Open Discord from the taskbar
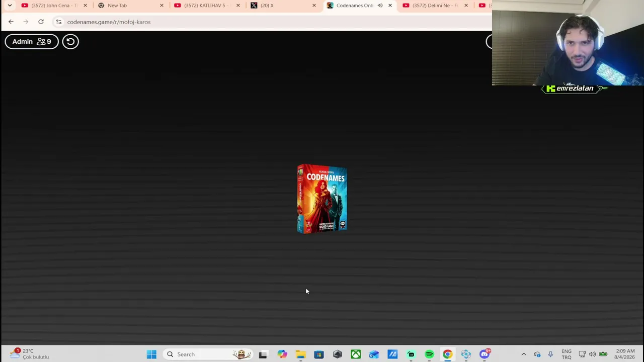The height and width of the screenshot is (362, 644). coord(485,354)
